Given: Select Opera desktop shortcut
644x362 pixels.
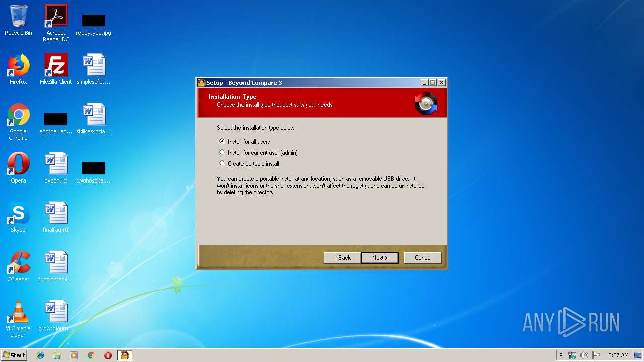Looking at the screenshot, I should 18,167.
